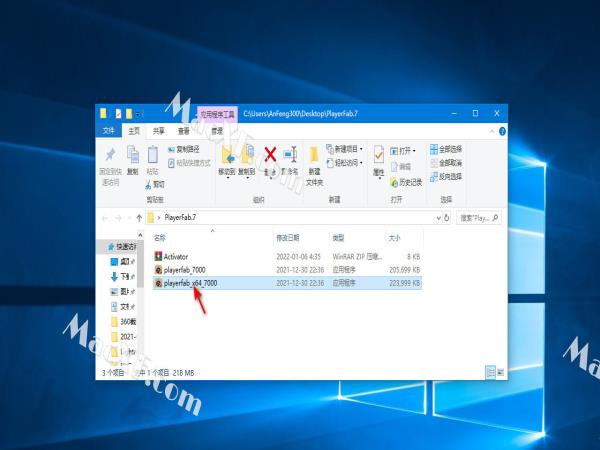
Task: Switch to the View ribbon tab
Action: (184, 131)
